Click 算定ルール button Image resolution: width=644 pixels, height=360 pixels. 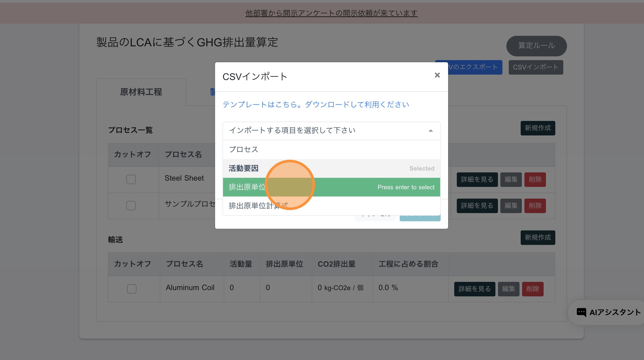coord(536,46)
